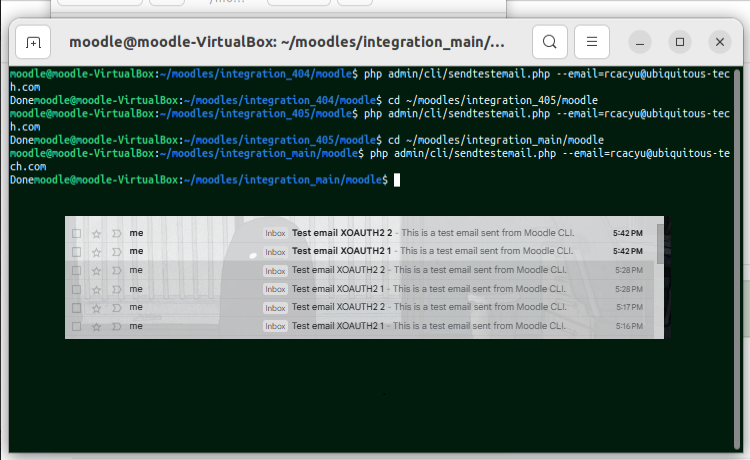Click Inbox label on 5:28 PM XOAUTH2 2 email

pos(276,271)
